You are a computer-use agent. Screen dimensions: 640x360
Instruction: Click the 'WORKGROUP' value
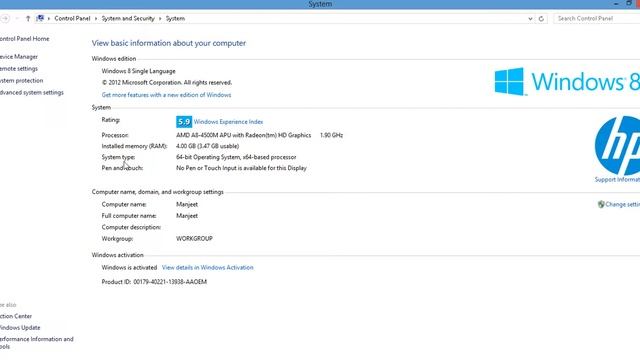pos(194,239)
